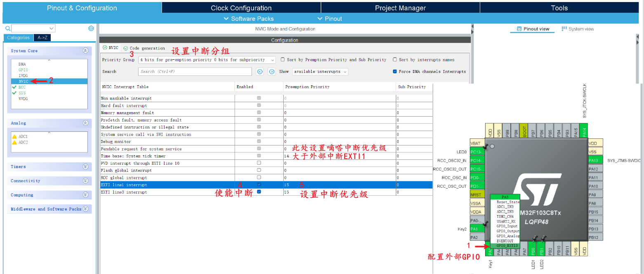Toggle Sort by interrupts names checkbox

[395, 60]
